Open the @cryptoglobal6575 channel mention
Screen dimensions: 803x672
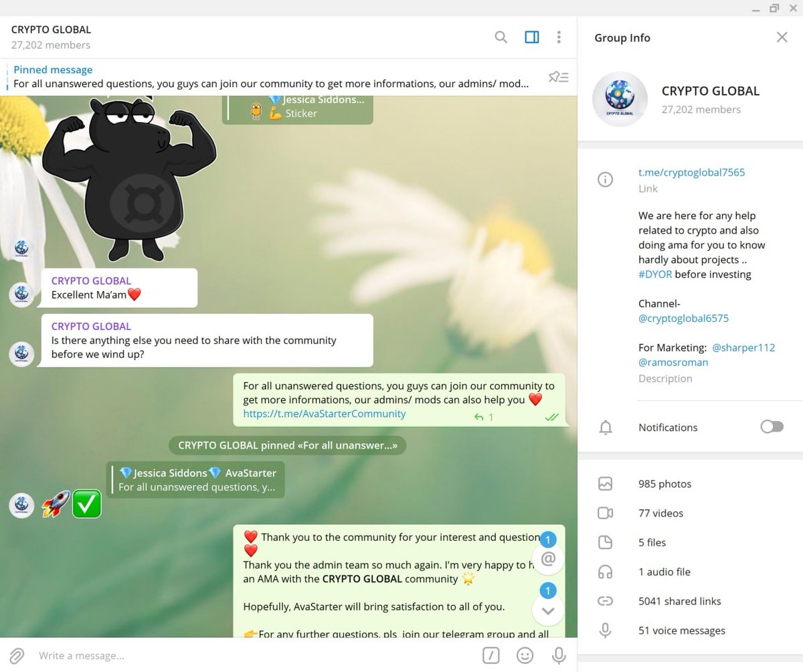[x=683, y=319]
